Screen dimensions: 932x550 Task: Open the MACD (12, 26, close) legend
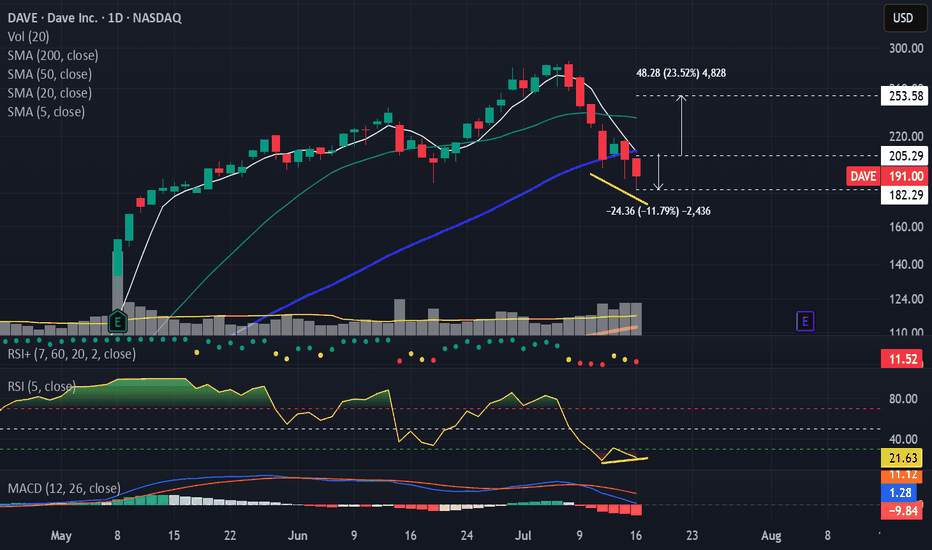(65, 489)
